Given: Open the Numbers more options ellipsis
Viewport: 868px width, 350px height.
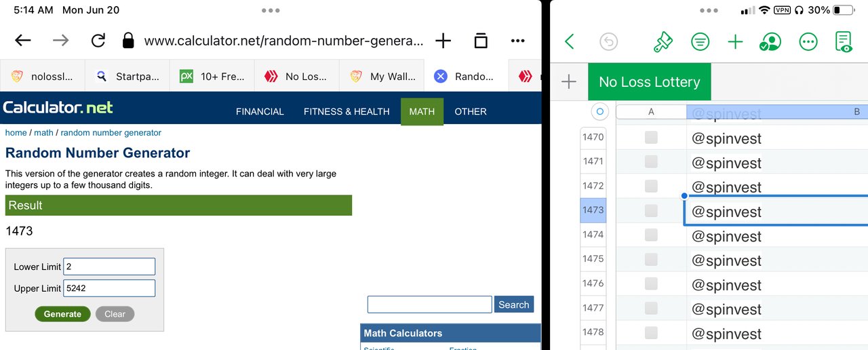Looking at the screenshot, I should click(x=808, y=42).
